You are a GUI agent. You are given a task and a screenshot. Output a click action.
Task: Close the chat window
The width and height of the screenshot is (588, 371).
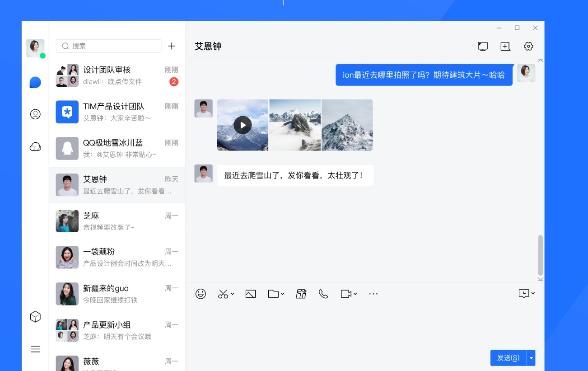point(535,28)
